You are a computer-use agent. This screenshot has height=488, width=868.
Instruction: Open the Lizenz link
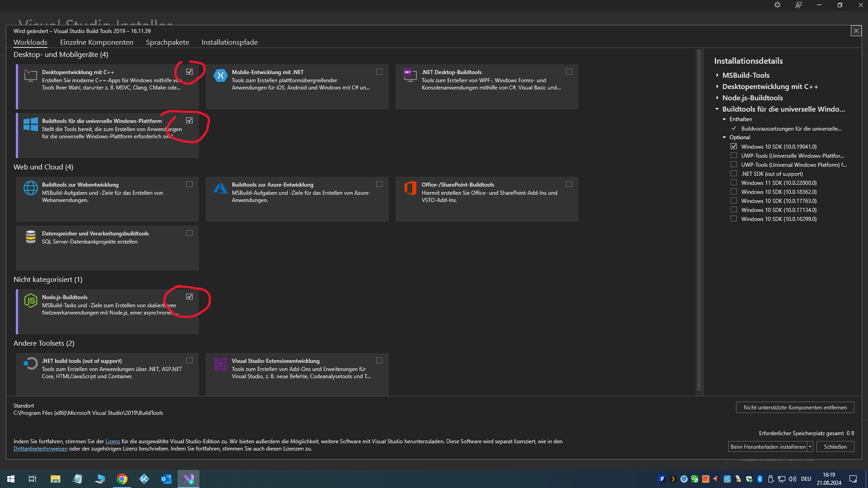[x=113, y=441]
